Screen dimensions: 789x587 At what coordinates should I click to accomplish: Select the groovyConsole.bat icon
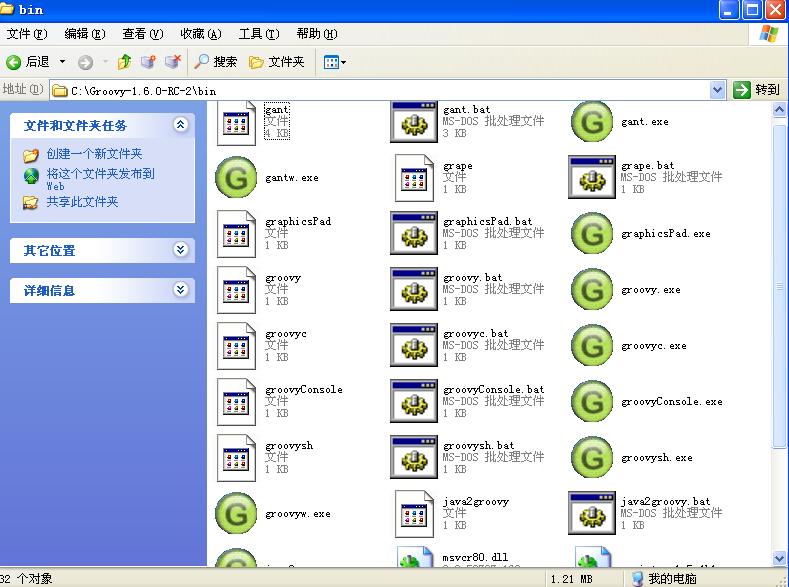tap(414, 401)
